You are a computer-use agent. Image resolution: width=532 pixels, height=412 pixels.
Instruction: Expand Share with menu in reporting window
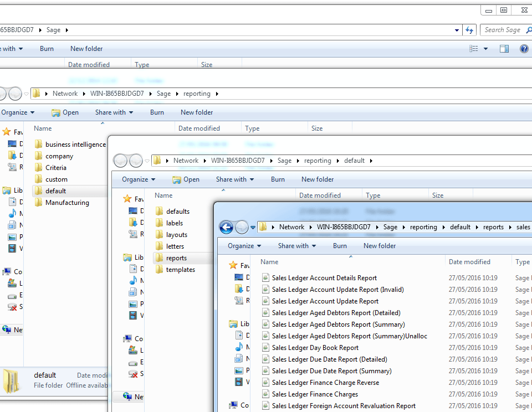pyautogui.click(x=114, y=112)
